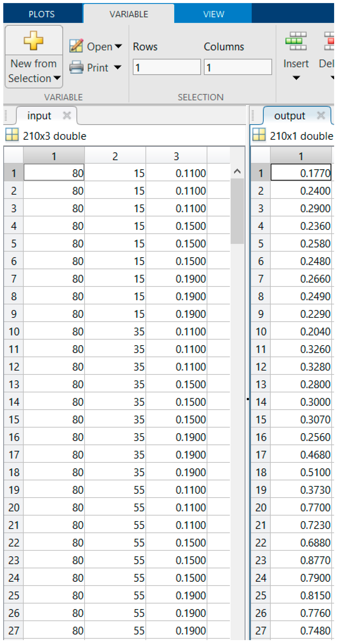338x644 pixels.
Task: Click the Insert rows grid icon
Action: tap(296, 41)
